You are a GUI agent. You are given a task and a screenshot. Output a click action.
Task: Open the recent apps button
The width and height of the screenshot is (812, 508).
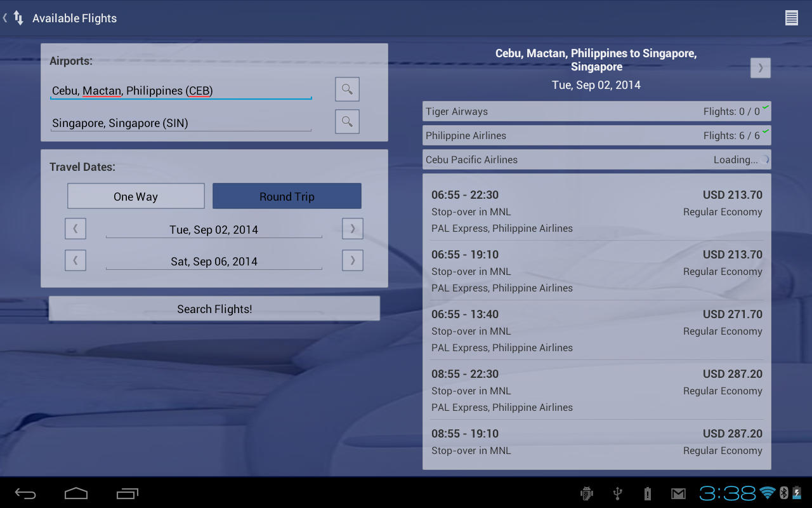click(128, 493)
